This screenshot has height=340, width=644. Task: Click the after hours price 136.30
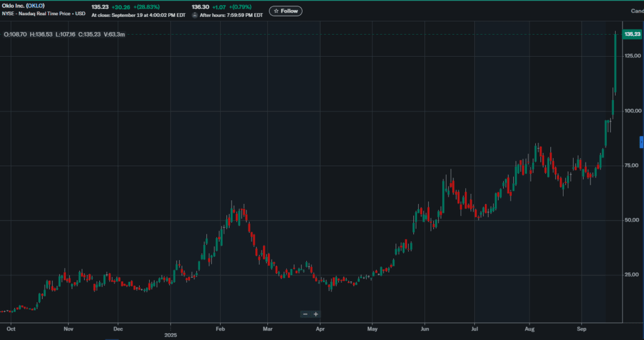click(x=200, y=6)
